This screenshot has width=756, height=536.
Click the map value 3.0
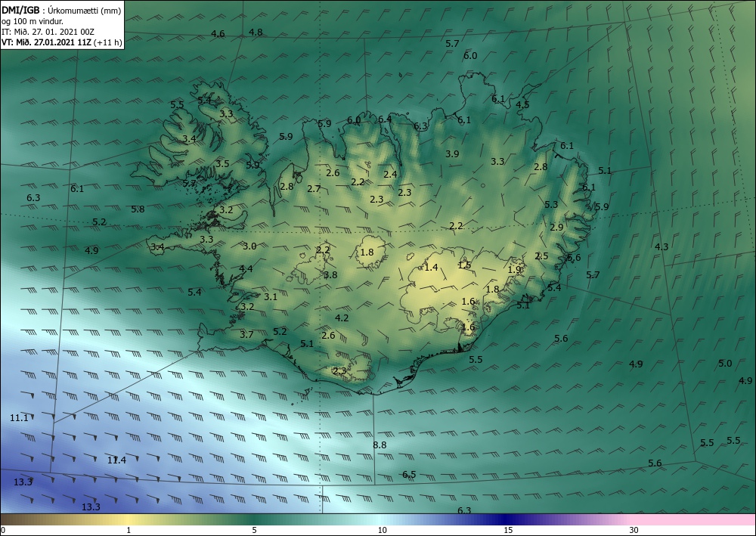249,246
